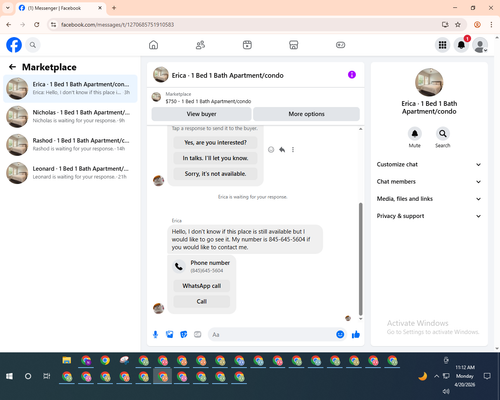
Task: Click the chat messages vertical scrollbar
Action: tap(360, 259)
